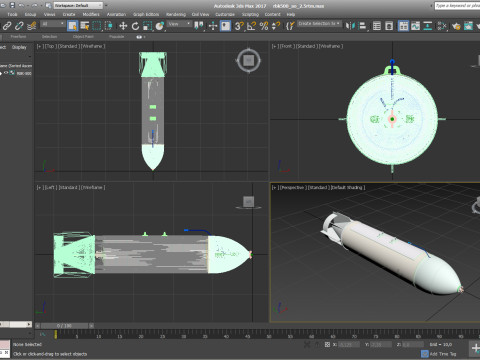Click the Top viewport ViewCube

tap(249, 60)
